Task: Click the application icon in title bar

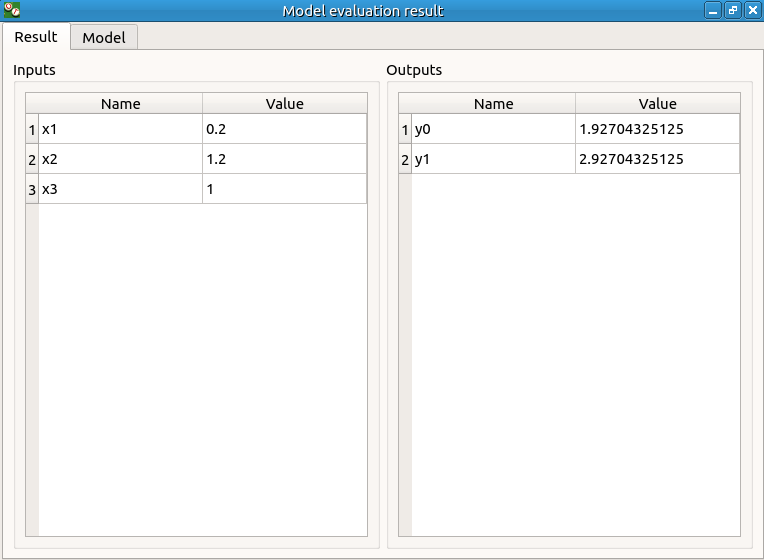Action: pos(13,10)
